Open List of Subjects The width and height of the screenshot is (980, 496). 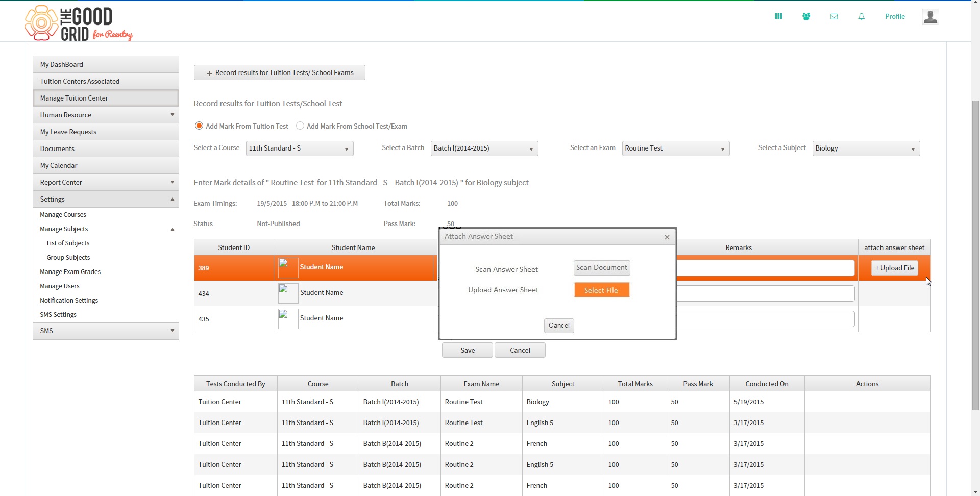pyautogui.click(x=68, y=243)
